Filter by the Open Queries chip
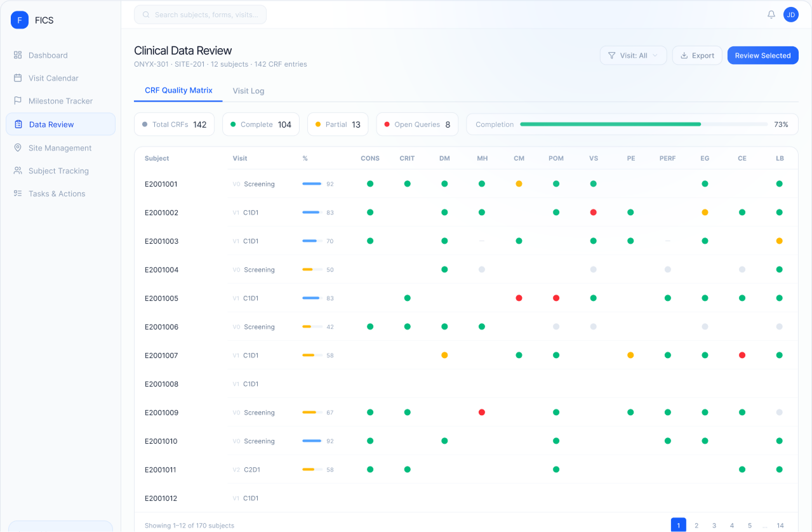812x532 pixels. click(x=416, y=124)
